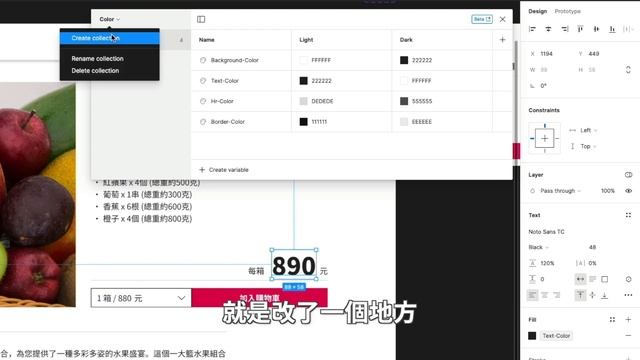Screen dimensions: 640x360
Task: Switch to the Design tab
Action: (538, 11)
